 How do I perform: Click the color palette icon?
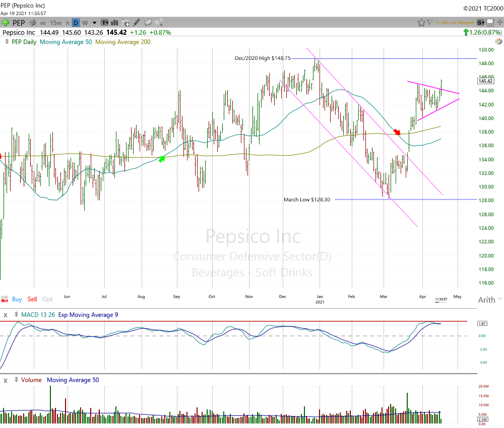159,23
